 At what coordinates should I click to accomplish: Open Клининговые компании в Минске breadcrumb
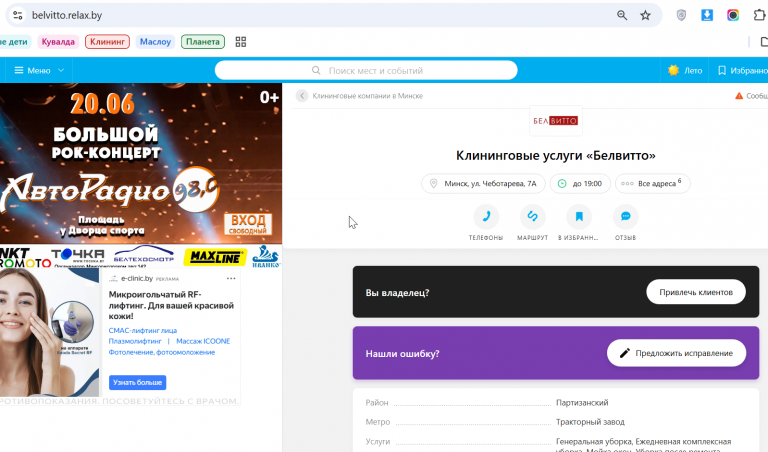368,96
